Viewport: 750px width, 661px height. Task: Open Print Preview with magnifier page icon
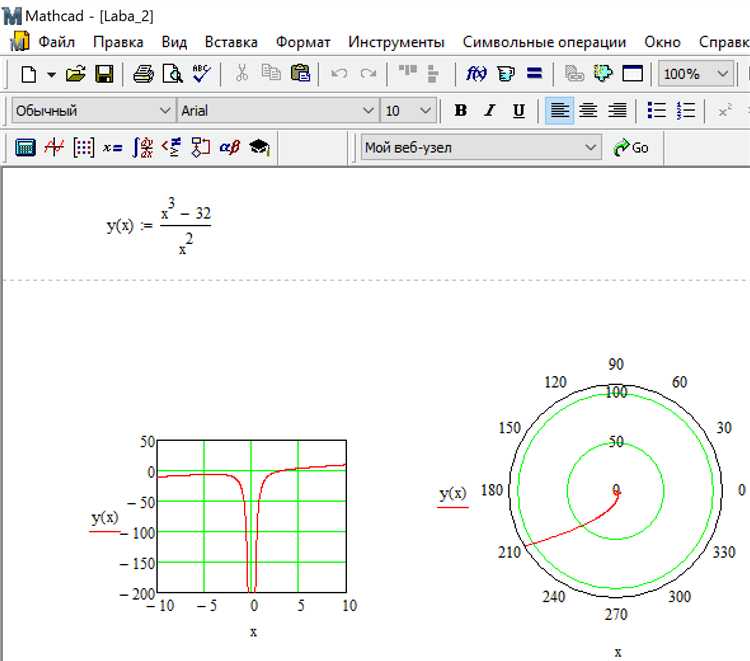[x=172, y=74]
